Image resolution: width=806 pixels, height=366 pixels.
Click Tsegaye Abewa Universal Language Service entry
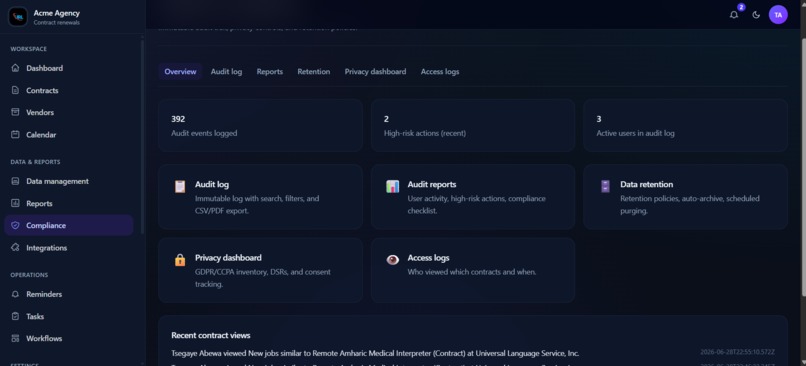375,353
